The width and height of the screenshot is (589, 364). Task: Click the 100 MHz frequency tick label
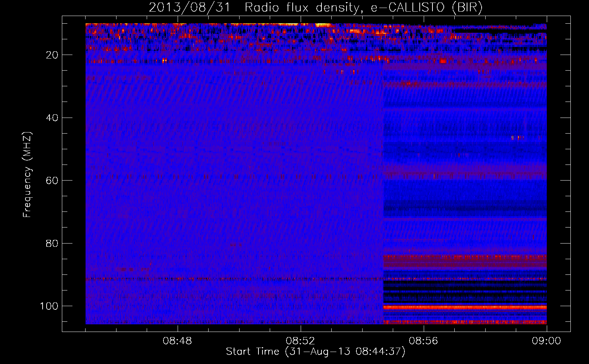(x=49, y=306)
